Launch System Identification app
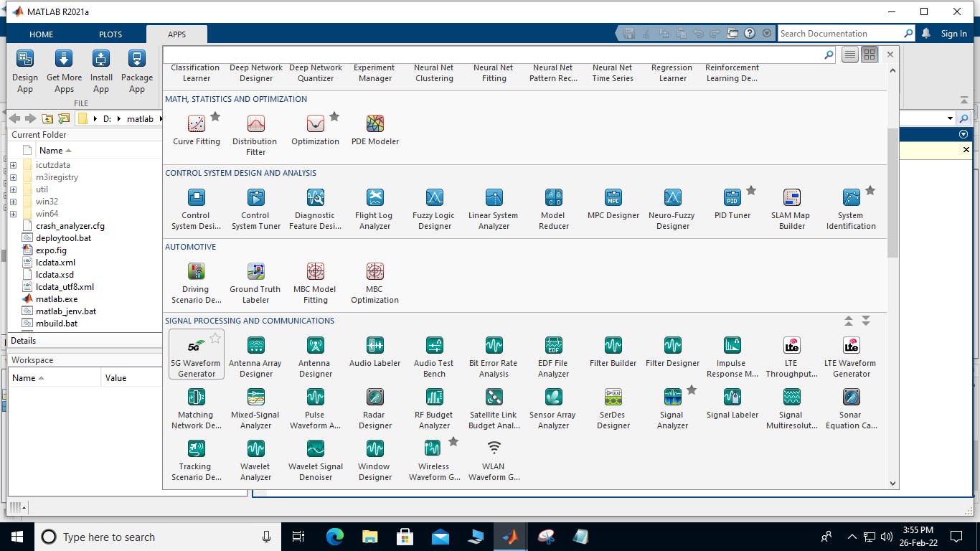Image resolution: width=980 pixels, height=551 pixels. (x=851, y=208)
